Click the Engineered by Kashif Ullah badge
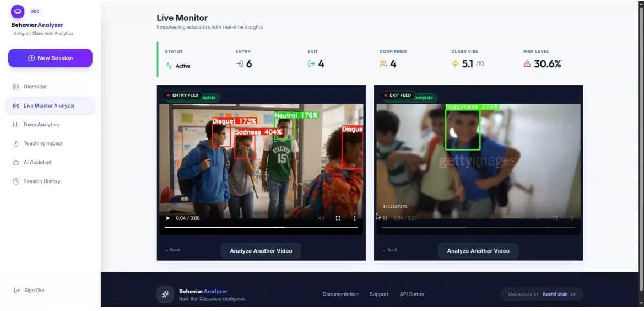644x311 pixels. click(x=542, y=294)
